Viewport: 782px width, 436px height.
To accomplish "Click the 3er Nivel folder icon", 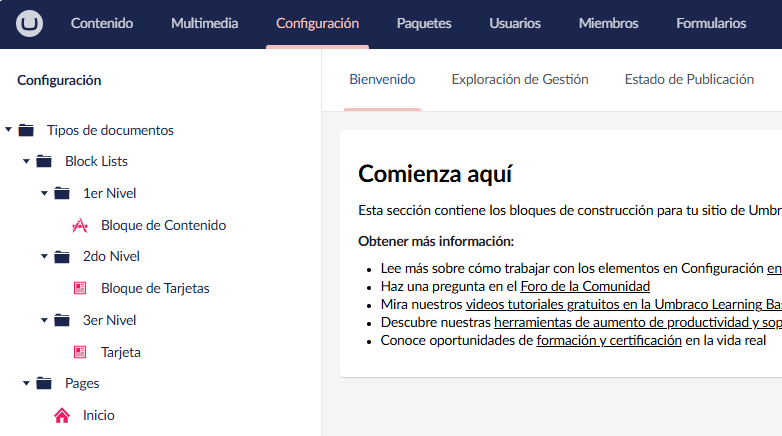I will [x=62, y=320].
